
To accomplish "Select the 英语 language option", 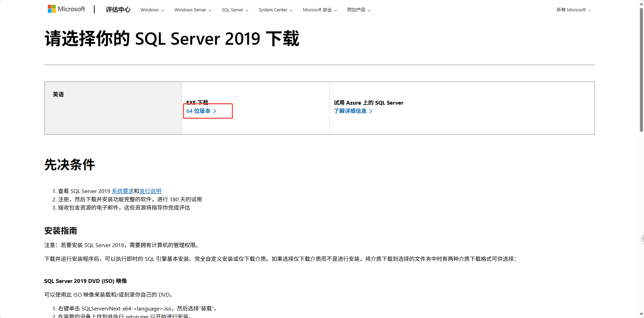I will (x=58, y=94).
